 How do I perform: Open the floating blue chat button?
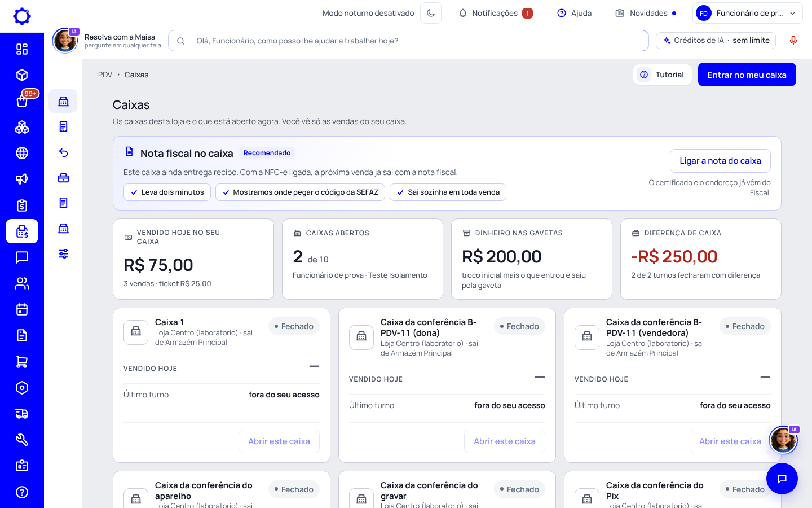tap(782, 479)
